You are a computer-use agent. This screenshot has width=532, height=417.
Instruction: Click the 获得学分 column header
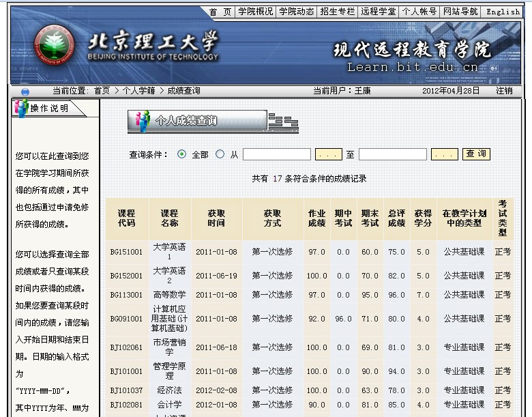pos(423,218)
